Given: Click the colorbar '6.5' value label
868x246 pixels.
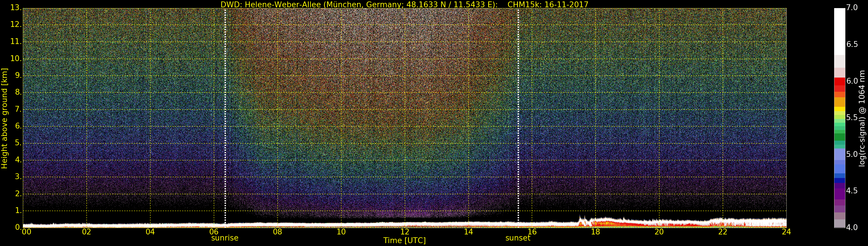Looking at the screenshot, I should click(852, 45).
